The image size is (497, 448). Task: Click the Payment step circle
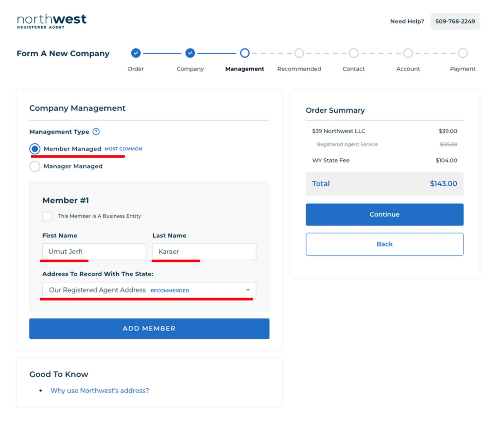463,53
